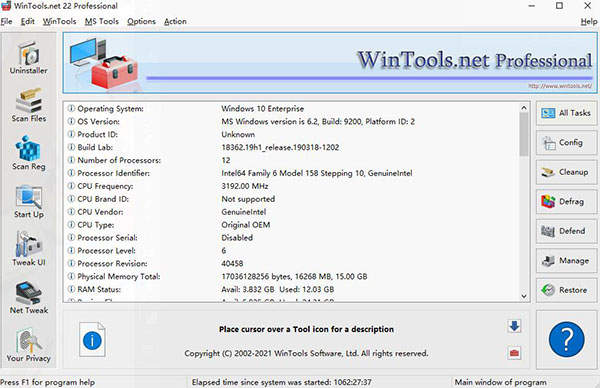
Task: Open the WinTools menu
Action: click(59, 21)
